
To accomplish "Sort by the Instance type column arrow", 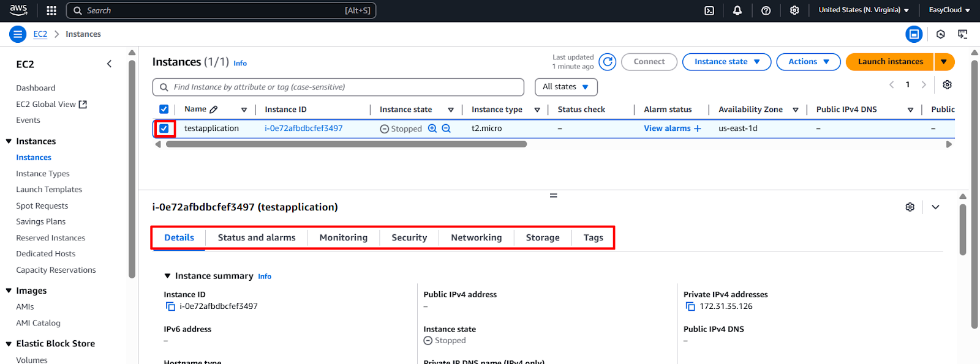I will click(537, 110).
